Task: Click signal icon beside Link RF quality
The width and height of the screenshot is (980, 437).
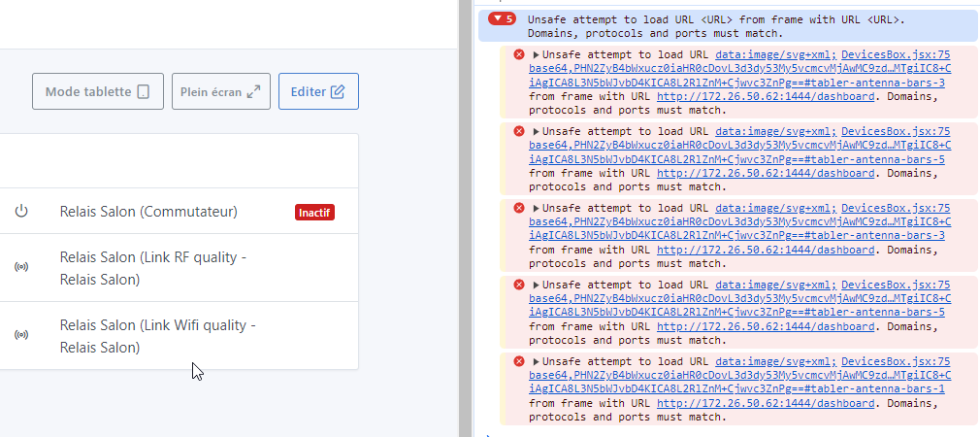Action: (21, 267)
